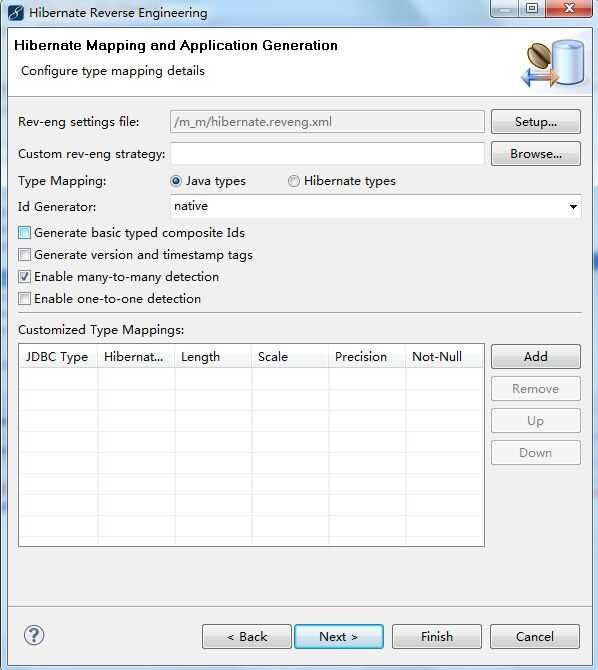Click the Not-Null column header

[445, 357]
